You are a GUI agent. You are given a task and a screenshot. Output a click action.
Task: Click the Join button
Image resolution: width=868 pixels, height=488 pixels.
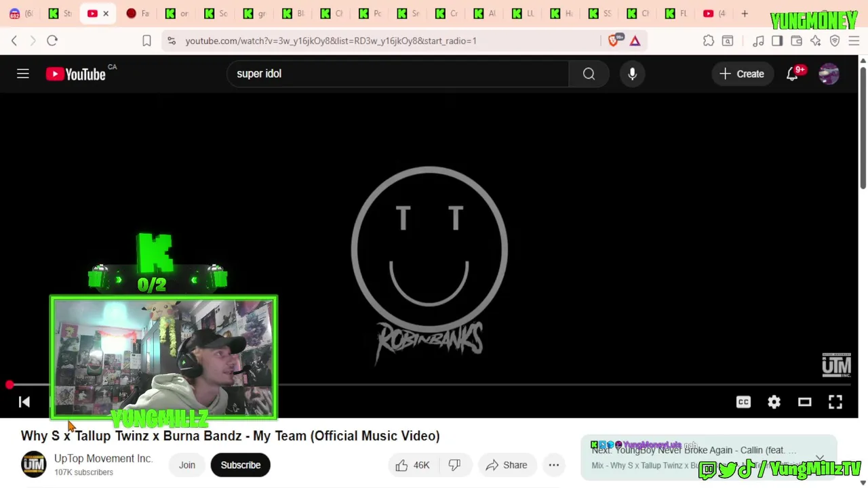[186, 465]
